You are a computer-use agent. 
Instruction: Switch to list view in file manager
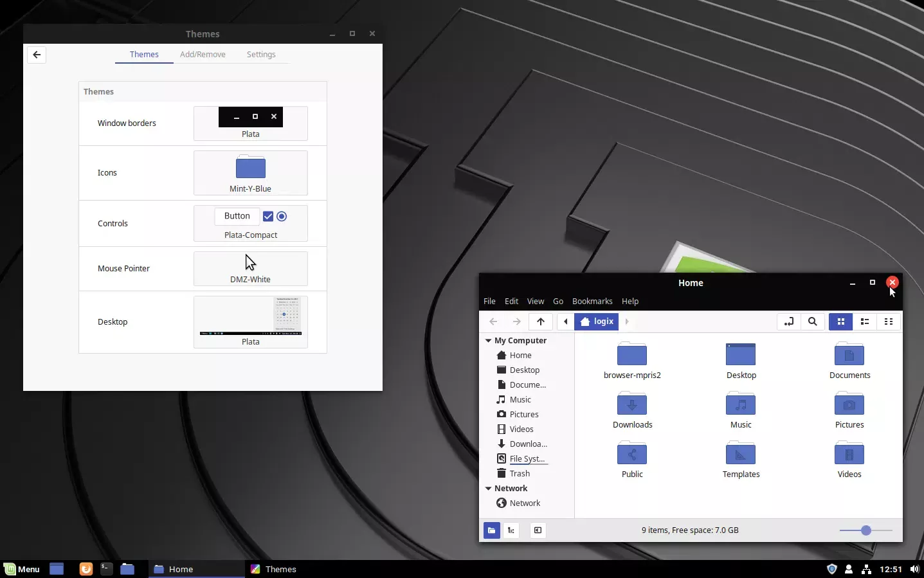click(x=865, y=321)
